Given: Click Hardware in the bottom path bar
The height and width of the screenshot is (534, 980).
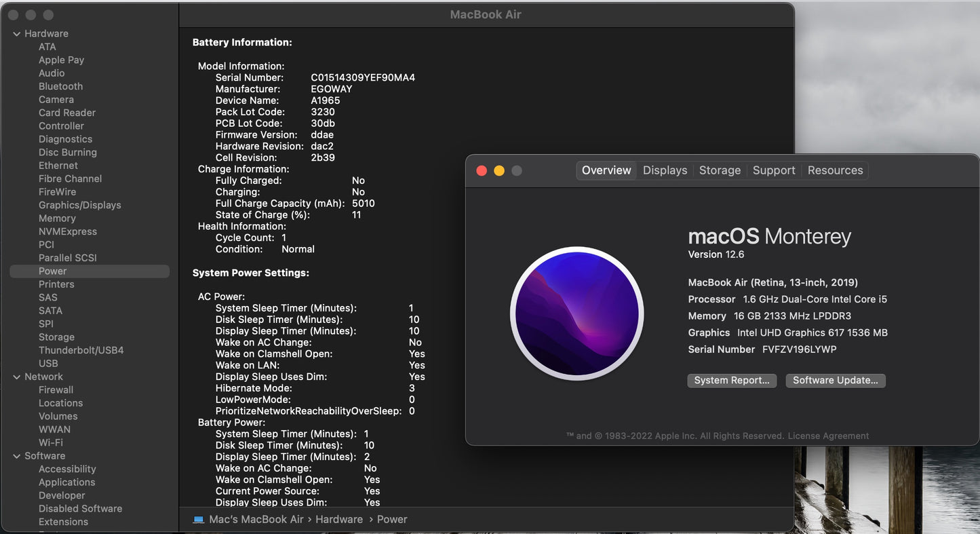Looking at the screenshot, I should [x=338, y=520].
